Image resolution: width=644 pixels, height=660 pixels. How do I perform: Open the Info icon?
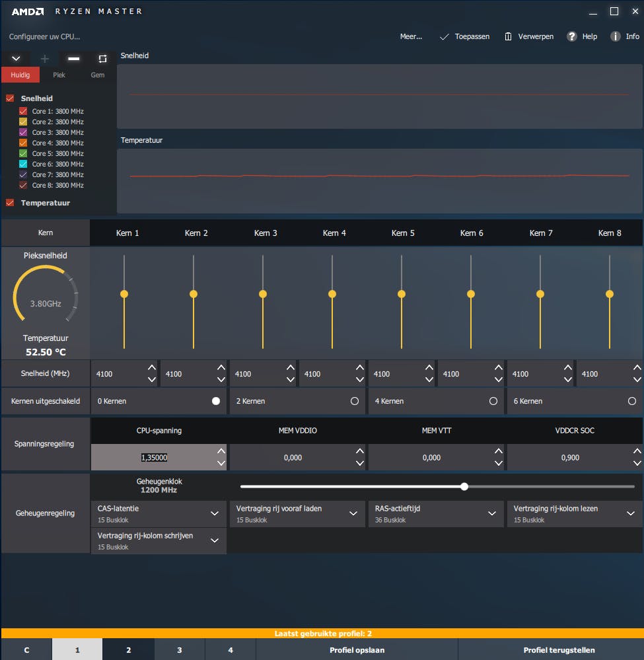click(615, 37)
